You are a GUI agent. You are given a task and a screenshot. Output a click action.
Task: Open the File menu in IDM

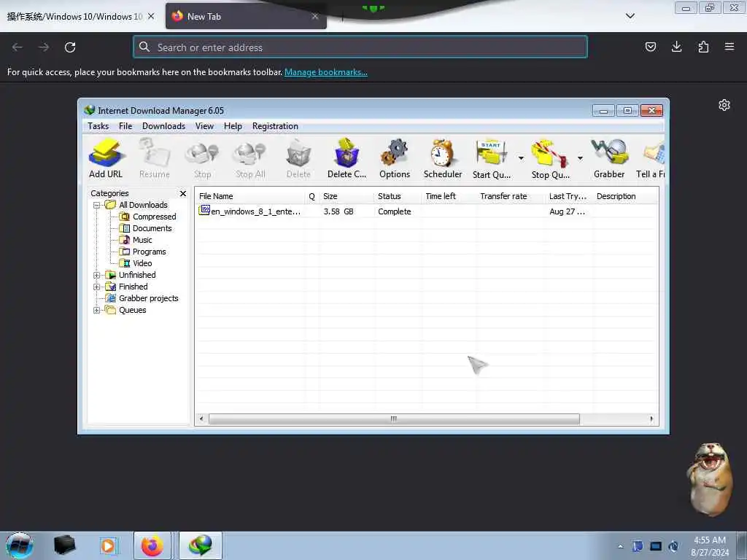coord(125,126)
